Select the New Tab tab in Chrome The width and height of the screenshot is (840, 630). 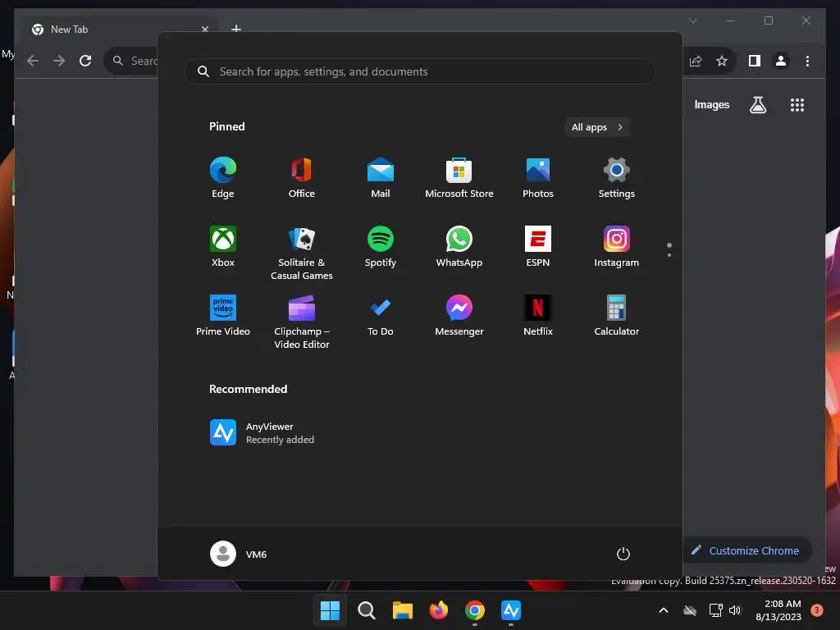pos(118,30)
